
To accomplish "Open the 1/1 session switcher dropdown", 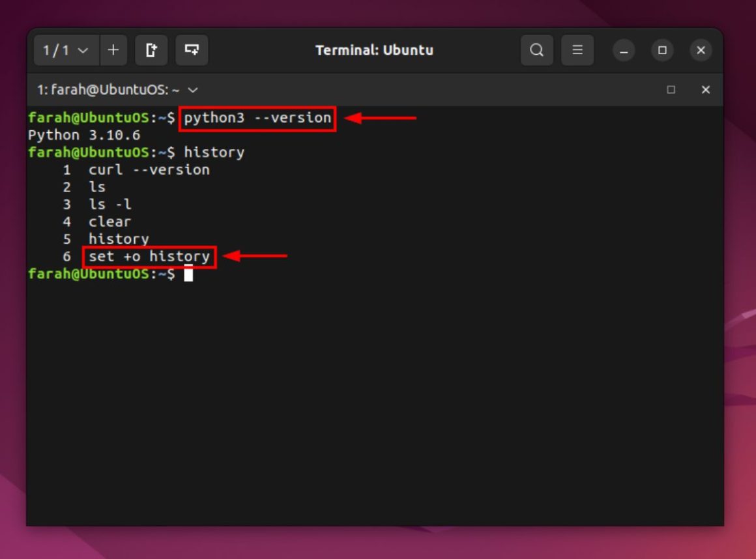I will click(66, 50).
